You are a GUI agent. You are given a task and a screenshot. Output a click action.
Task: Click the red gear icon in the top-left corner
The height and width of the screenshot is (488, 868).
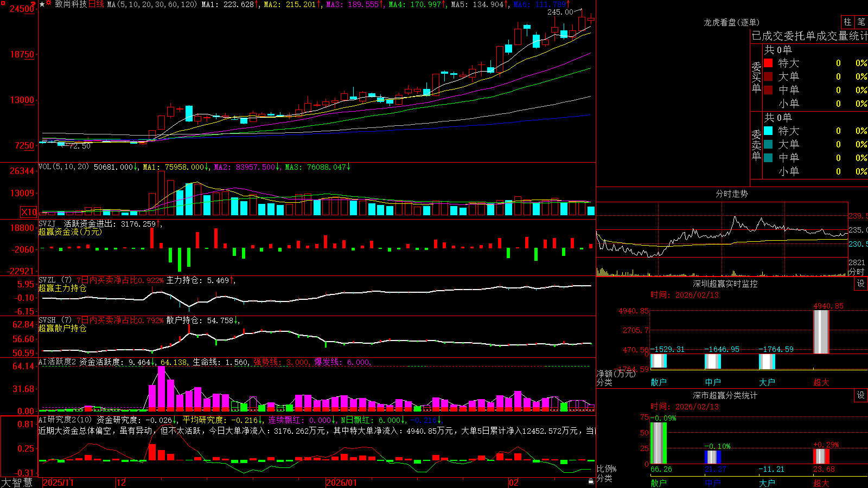point(3,3)
